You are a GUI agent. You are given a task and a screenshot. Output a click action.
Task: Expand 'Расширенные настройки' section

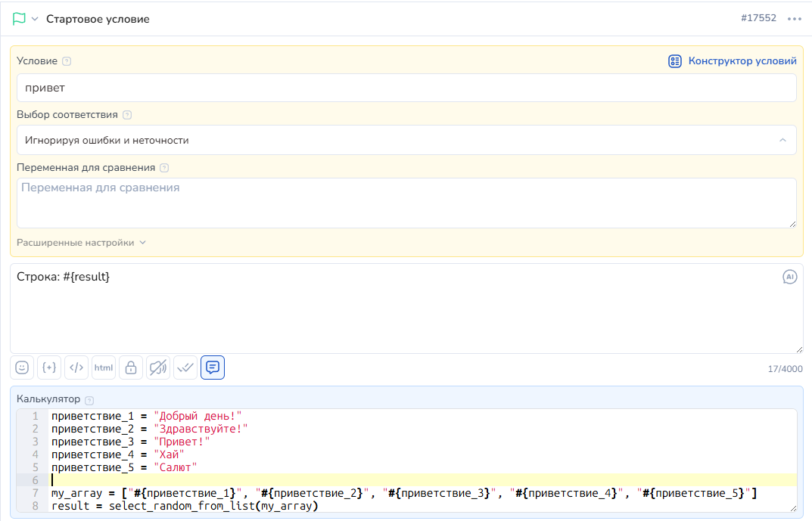click(81, 243)
